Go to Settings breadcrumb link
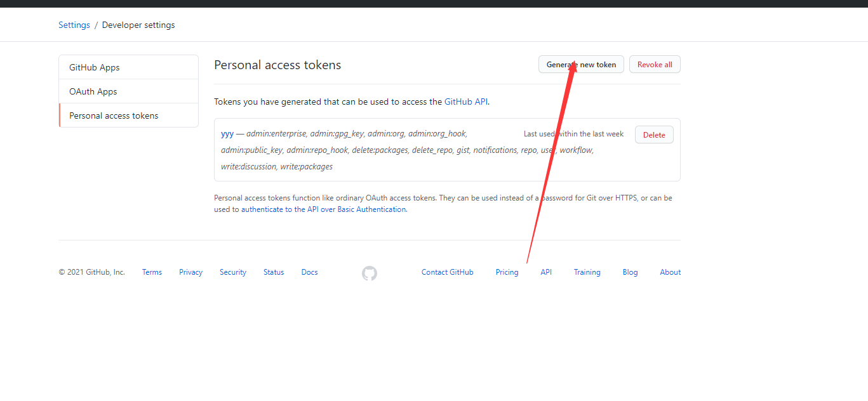The height and width of the screenshot is (401, 868). point(74,25)
